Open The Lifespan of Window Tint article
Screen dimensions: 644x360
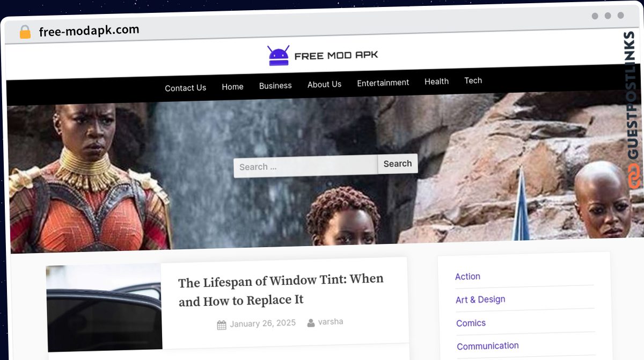click(281, 290)
